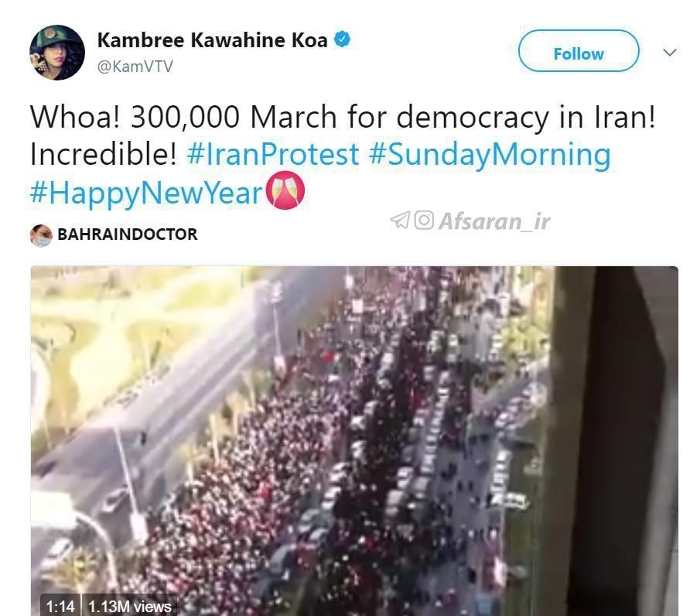Image resolution: width=700 pixels, height=616 pixels.
Task: Click the Instagram watermark icon
Action: (424, 220)
